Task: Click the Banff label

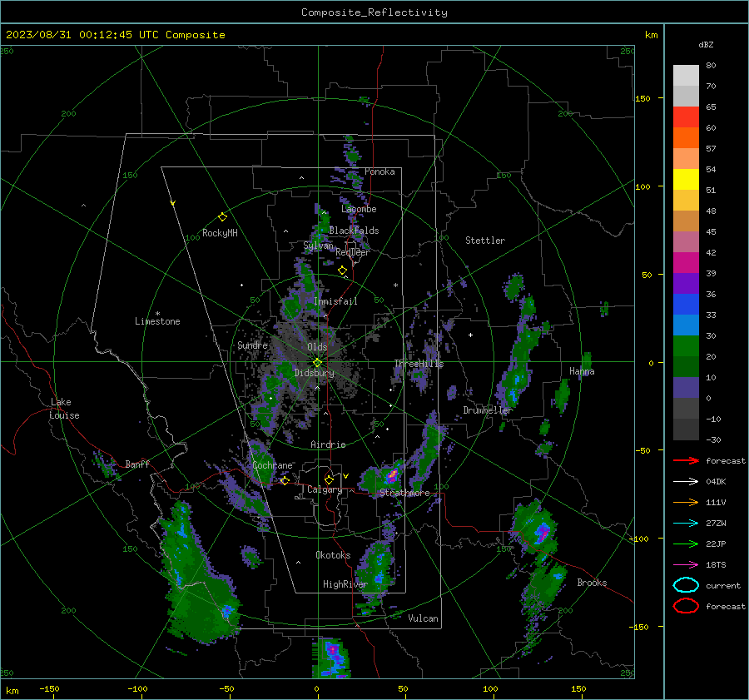Action: 137,464
